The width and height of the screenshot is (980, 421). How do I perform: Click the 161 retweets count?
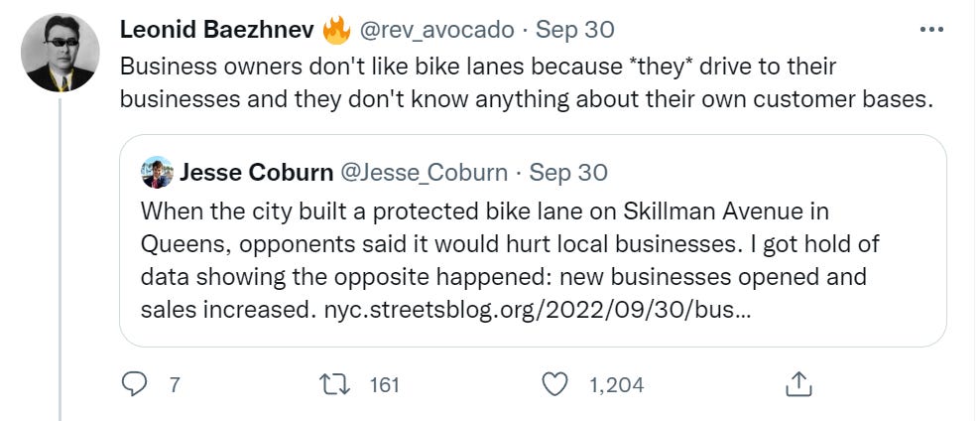pyautogui.click(x=384, y=384)
